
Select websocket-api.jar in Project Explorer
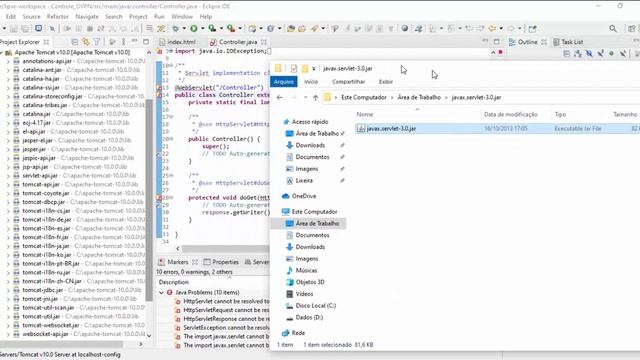tap(45, 334)
